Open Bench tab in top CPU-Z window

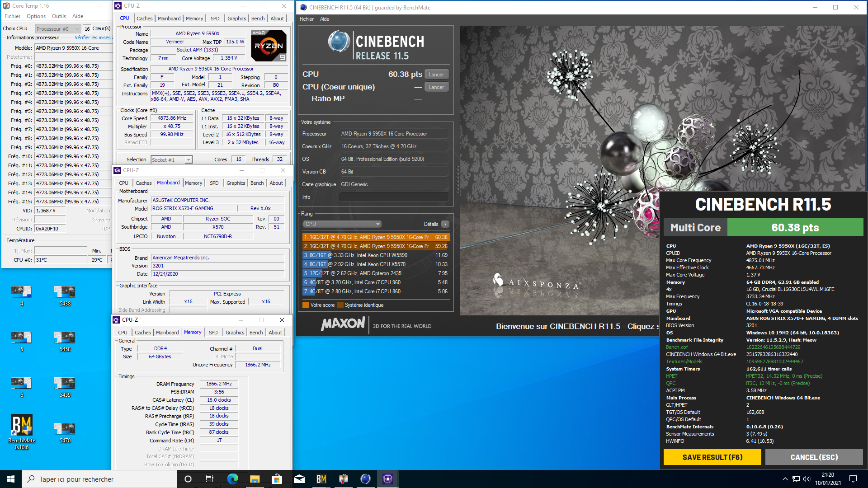[258, 19]
